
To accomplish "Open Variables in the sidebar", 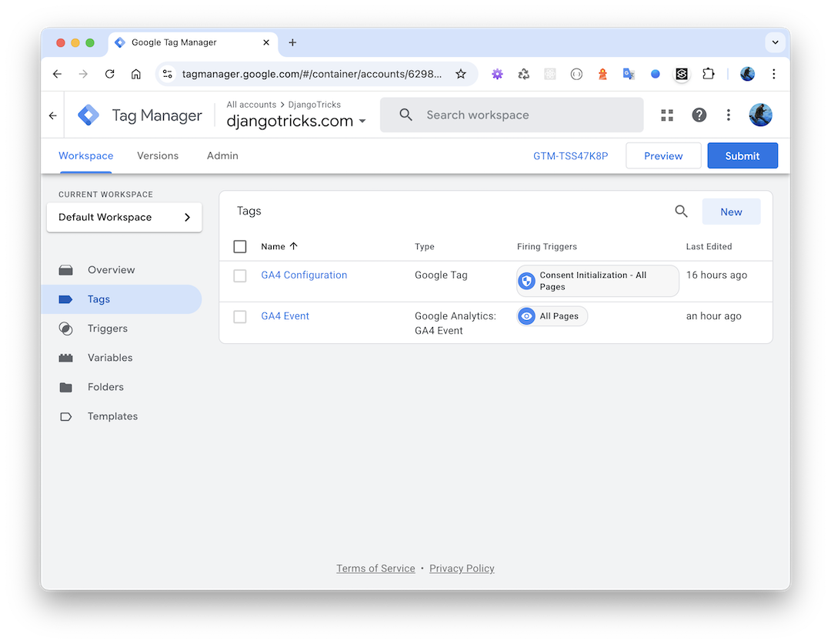I will coord(122,358).
